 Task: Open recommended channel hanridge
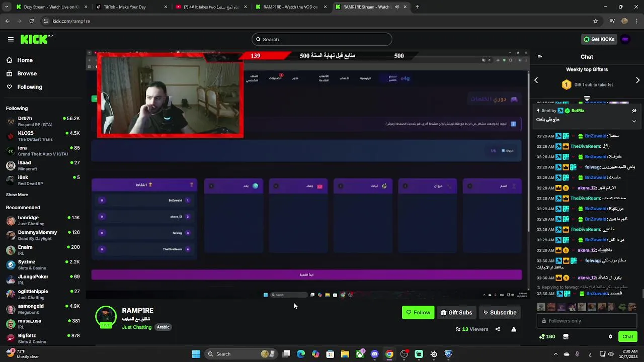coord(43,220)
